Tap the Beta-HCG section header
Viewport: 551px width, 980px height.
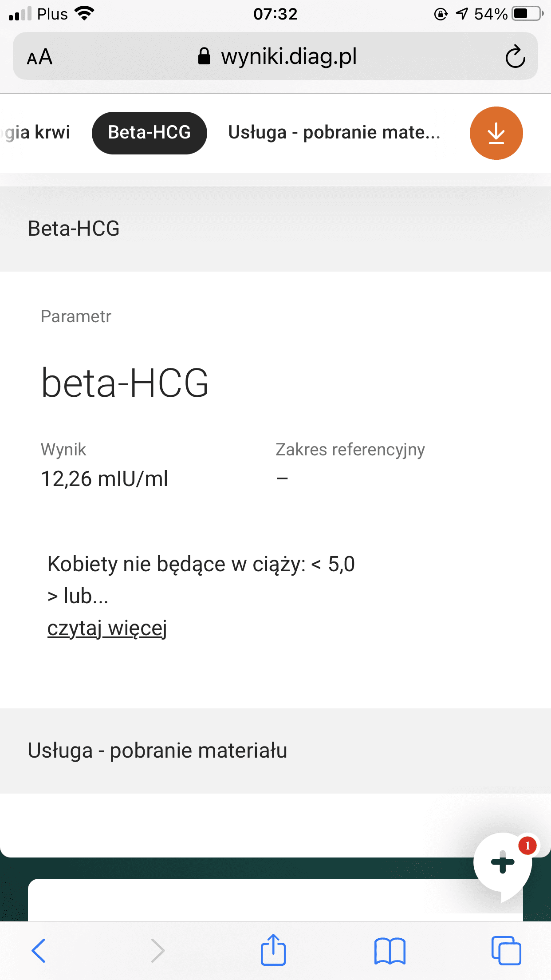click(x=74, y=229)
